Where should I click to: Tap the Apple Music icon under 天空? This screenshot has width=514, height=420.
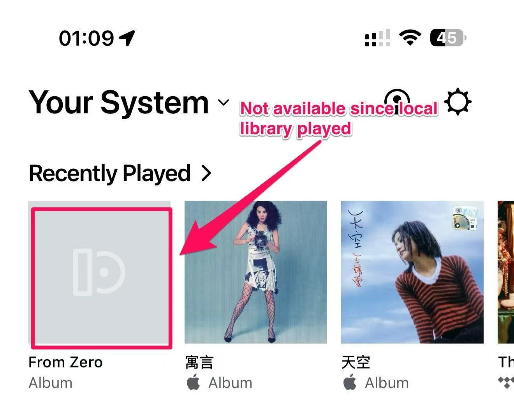coord(350,383)
